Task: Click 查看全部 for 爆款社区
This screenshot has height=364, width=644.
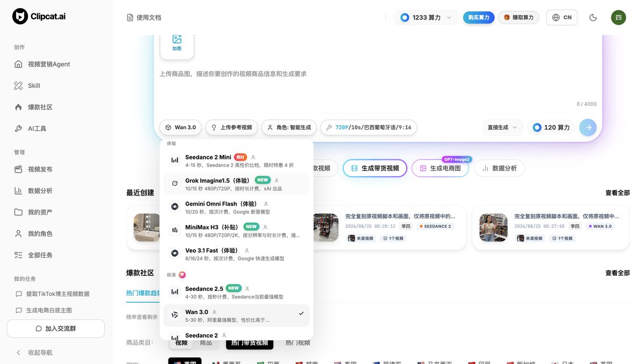Action: tap(618, 273)
